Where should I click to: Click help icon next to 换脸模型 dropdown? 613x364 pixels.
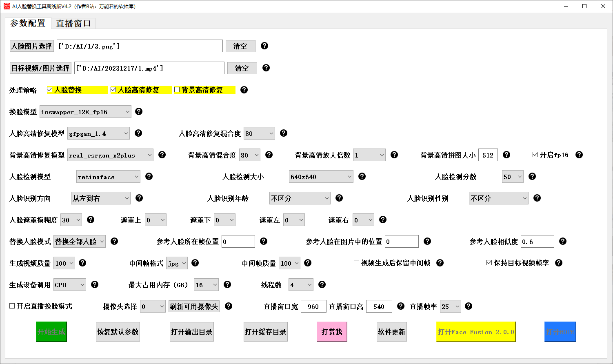(x=139, y=111)
